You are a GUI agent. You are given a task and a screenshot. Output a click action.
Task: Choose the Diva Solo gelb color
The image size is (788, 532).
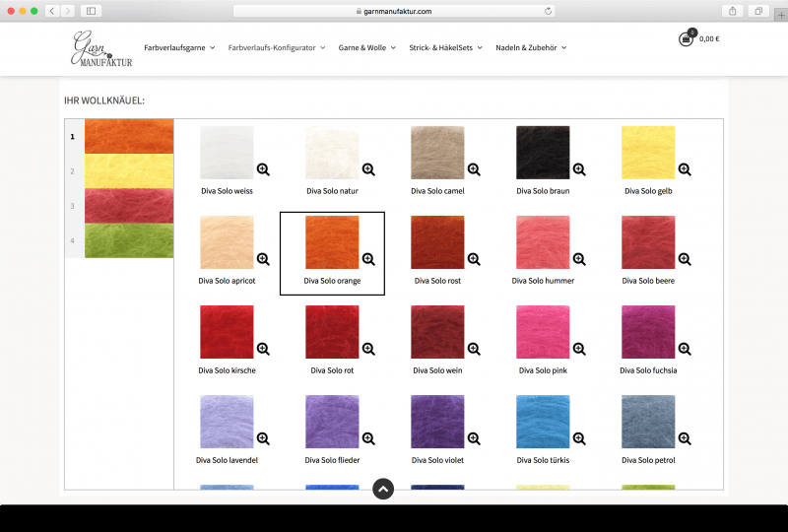coord(648,153)
